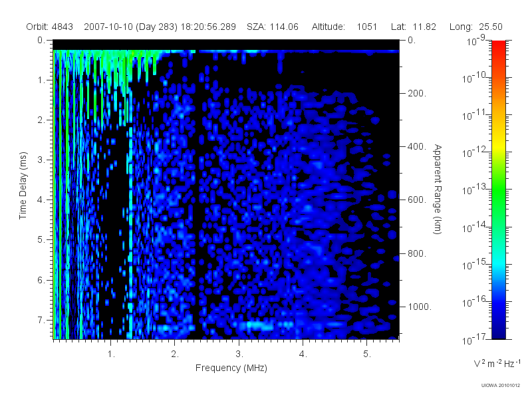The height and width of the screenshot is (399, 532).
Task: Click the UIOWA 20101012 watermark text
Action: 501,386
